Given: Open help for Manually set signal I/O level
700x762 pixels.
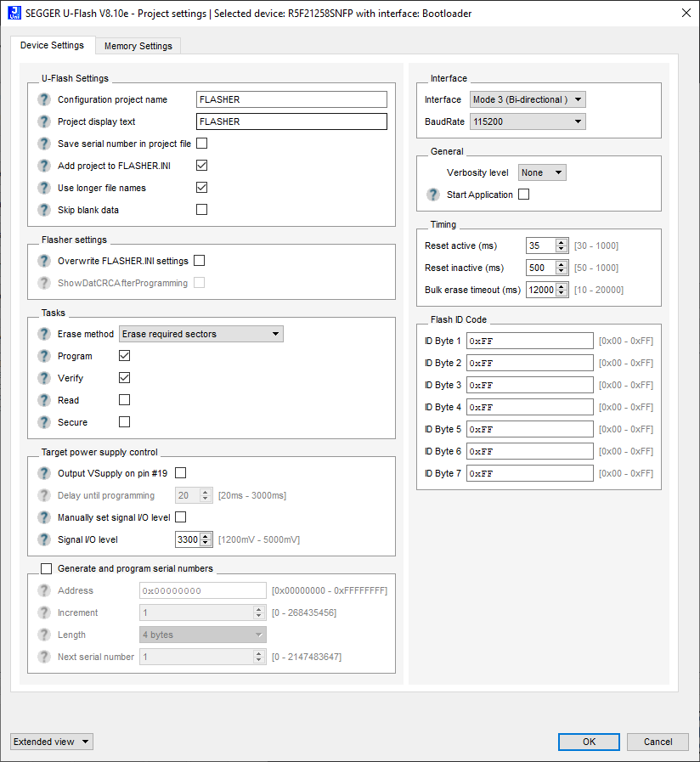Looking at the screenshot, I should tap(44, 517).
